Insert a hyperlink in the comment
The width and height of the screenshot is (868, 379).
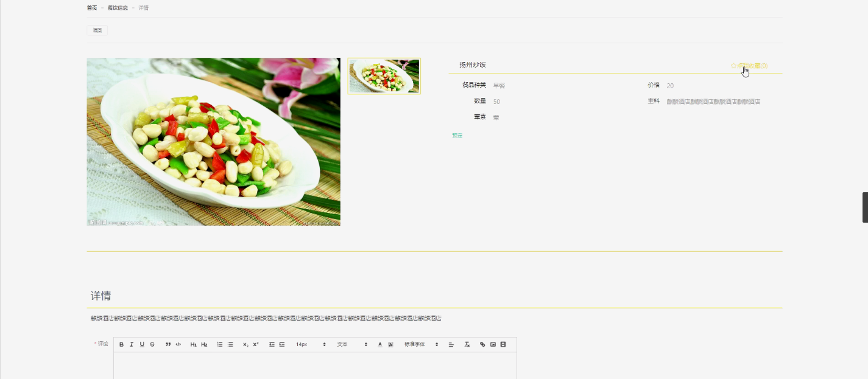click(482, 344)
